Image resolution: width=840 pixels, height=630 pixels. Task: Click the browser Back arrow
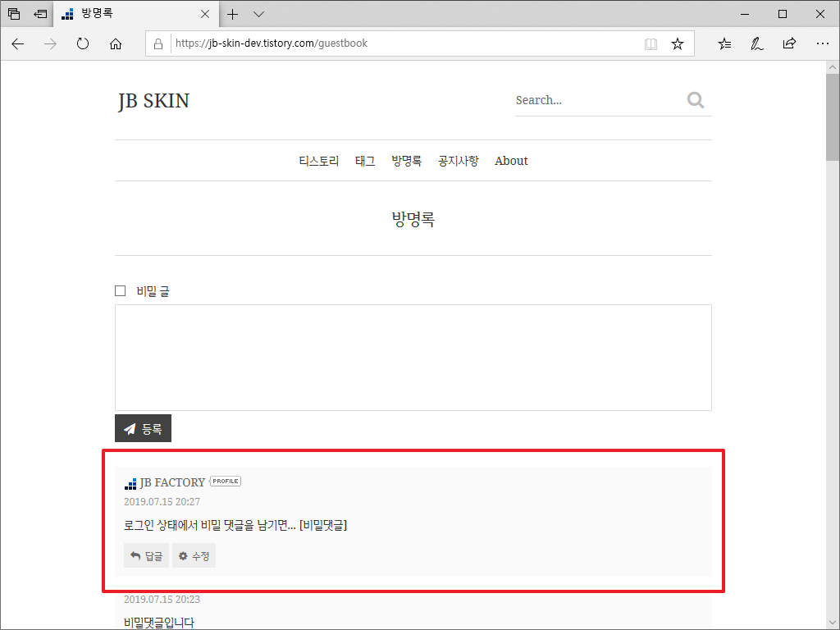point(18,44)
